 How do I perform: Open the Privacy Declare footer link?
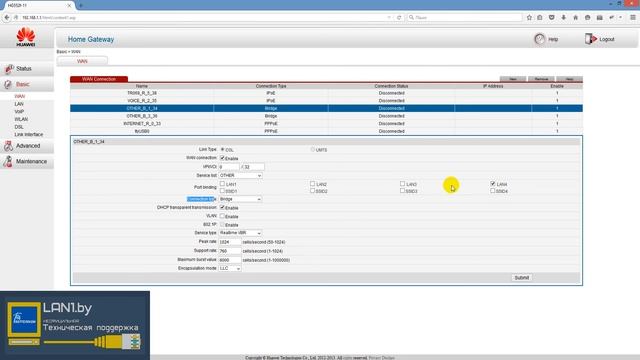[x=381, y=358]
